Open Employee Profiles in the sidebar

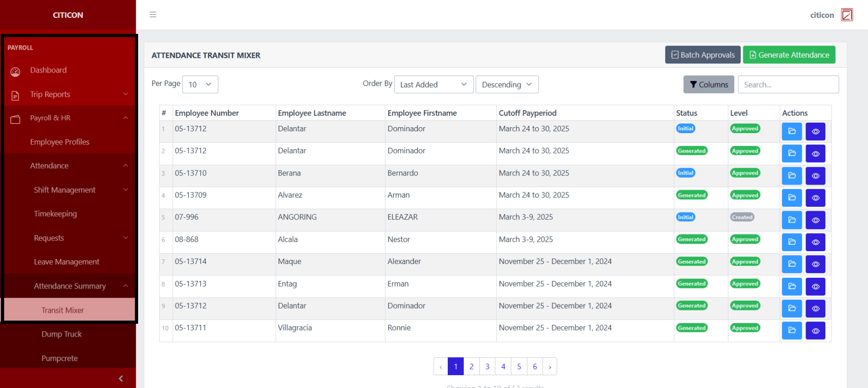pyautogui.click(x=60, y=142)
